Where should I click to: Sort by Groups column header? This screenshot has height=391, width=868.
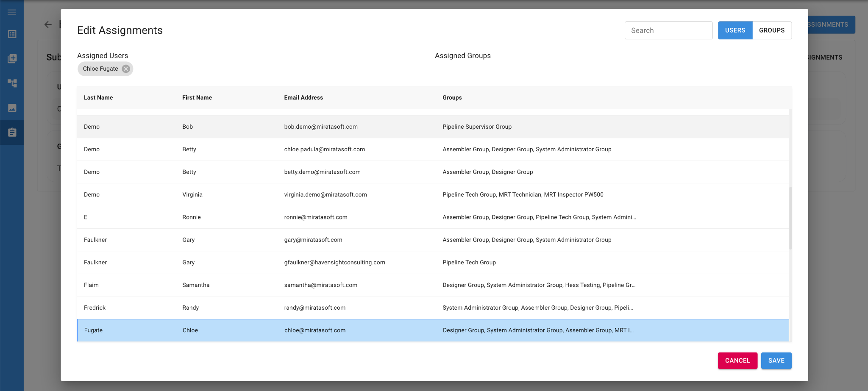coord(452,97)
